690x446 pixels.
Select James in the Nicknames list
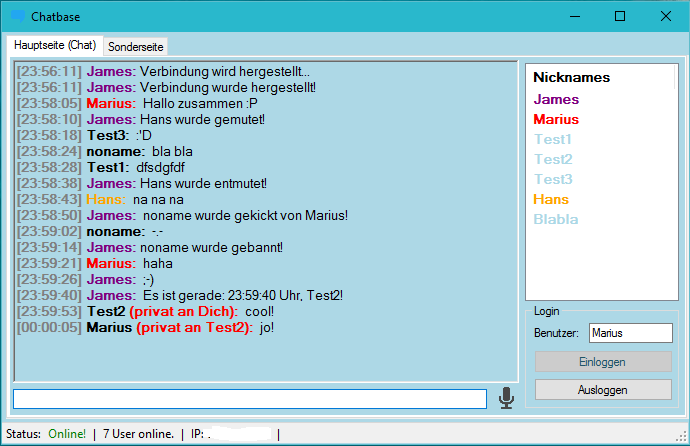point(556,99)
